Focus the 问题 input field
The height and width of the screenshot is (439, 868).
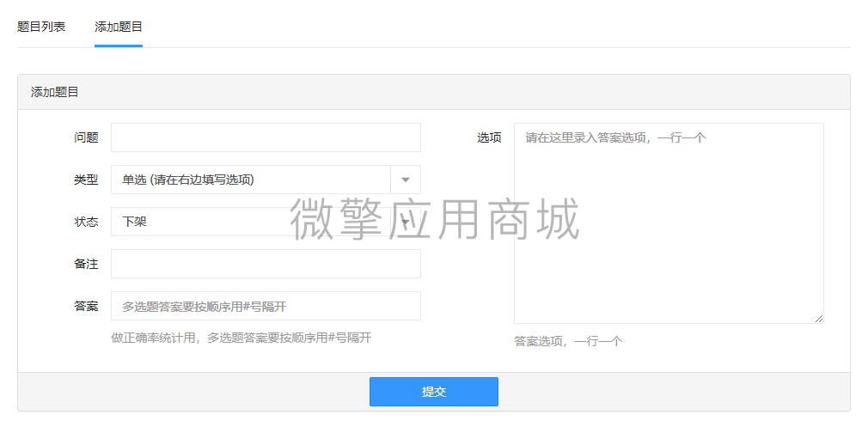click(x=266, y=137)
